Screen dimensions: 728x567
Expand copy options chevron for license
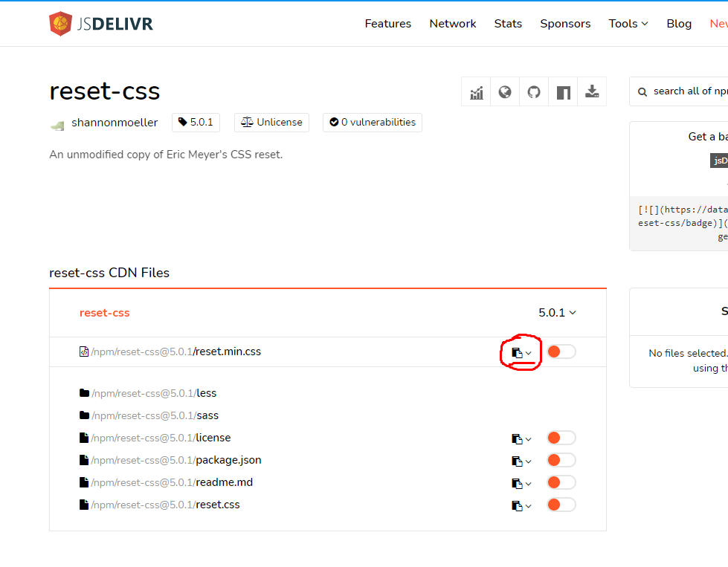coord(529,439)
